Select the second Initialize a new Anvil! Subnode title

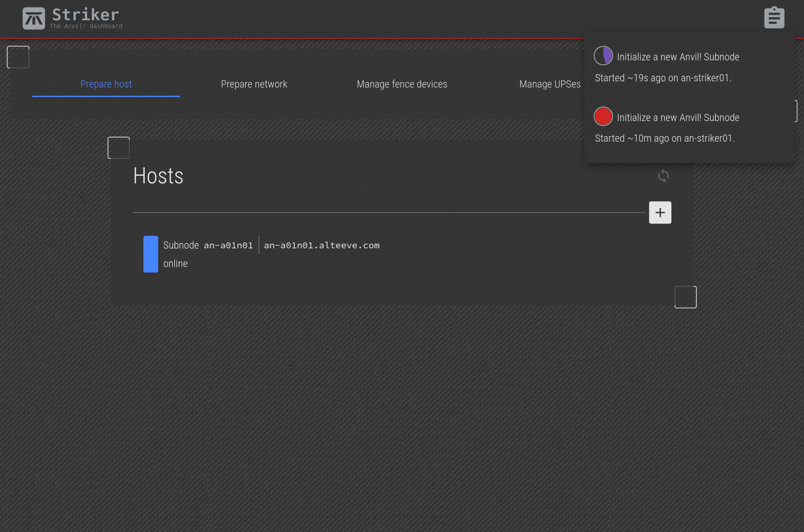click(x=678, y=118)
